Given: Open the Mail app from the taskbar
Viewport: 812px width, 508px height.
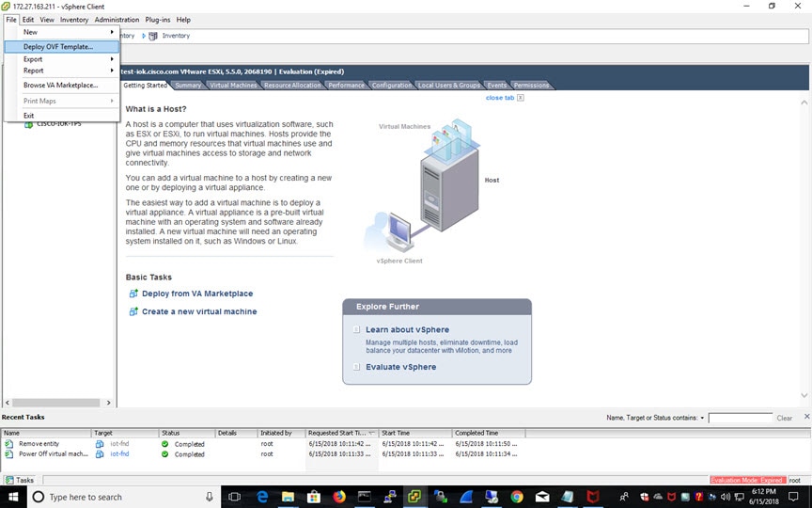Looking at the screenshot, I should tap(542, 497).
